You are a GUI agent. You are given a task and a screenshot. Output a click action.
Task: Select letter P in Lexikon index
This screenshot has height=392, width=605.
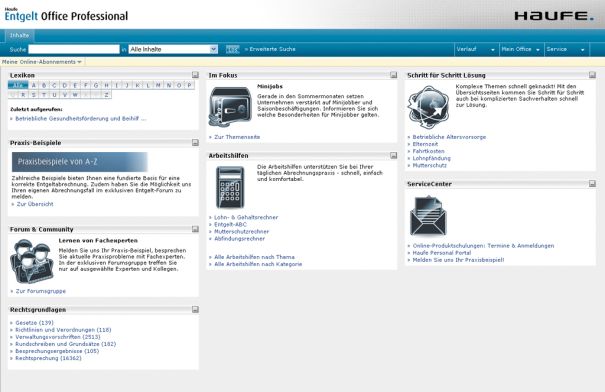(189, 85)
